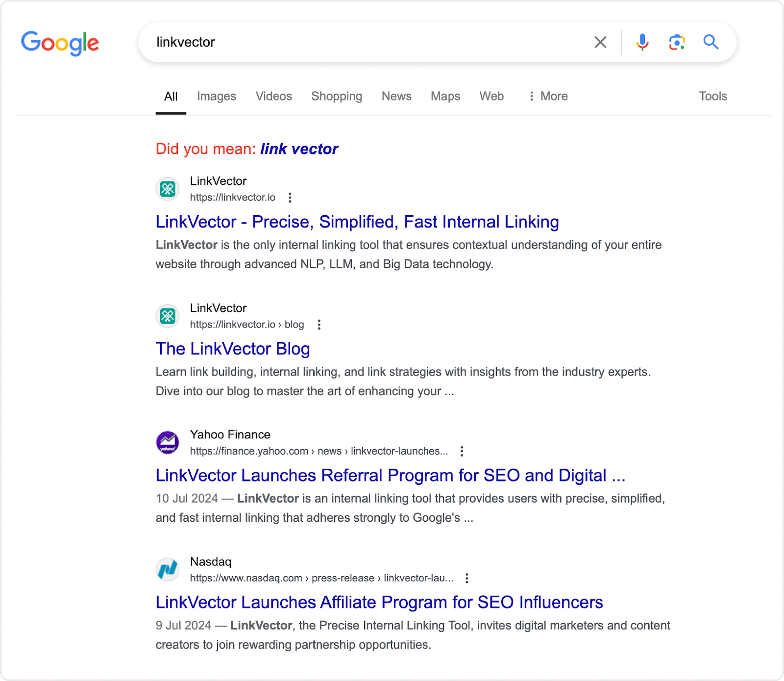Clear the search box with the X icon
Screen dimensions: 784x681
click(600, 42)
